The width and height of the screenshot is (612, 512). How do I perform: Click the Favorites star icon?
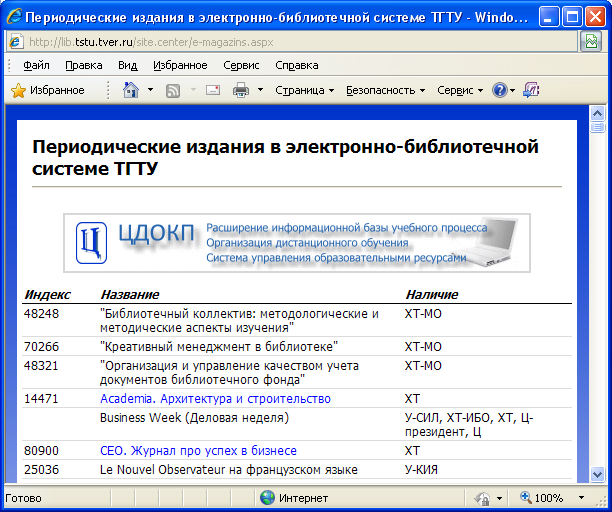click(x=18, y=91)
